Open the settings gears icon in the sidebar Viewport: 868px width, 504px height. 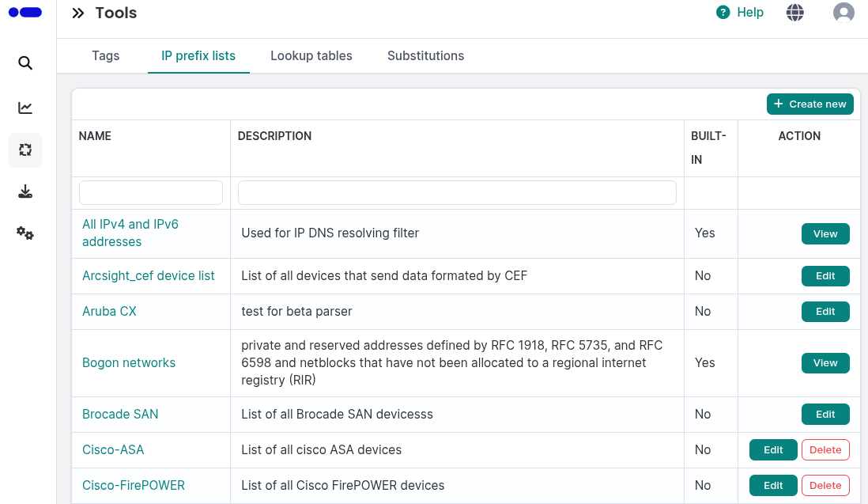[25, 233]
